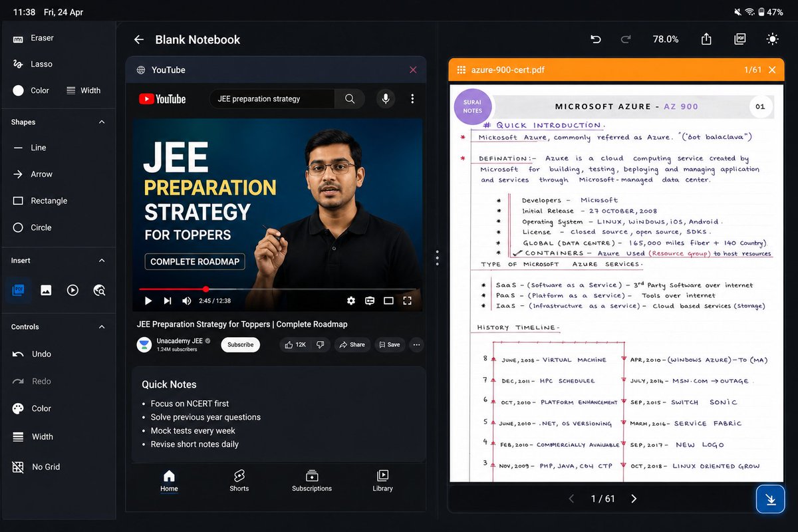This screenshot has height=532, width=798.
Task: Toggle the No Grid option
Action: pos(37,467)
